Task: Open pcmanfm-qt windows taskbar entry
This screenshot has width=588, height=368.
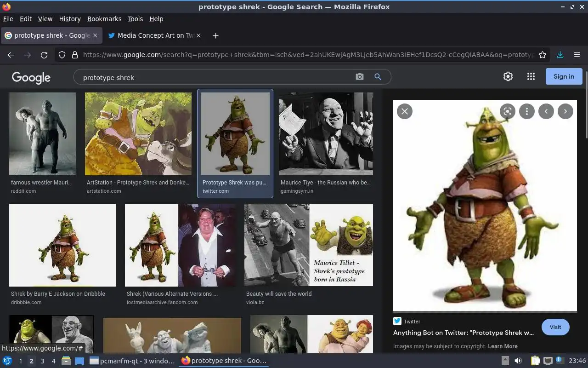Action: pos(132,361)
